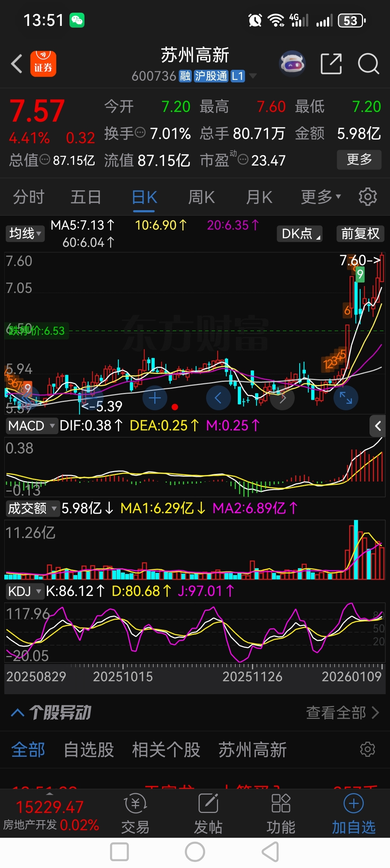
Task: Open 查看全部 link
Action: (343, 713)
